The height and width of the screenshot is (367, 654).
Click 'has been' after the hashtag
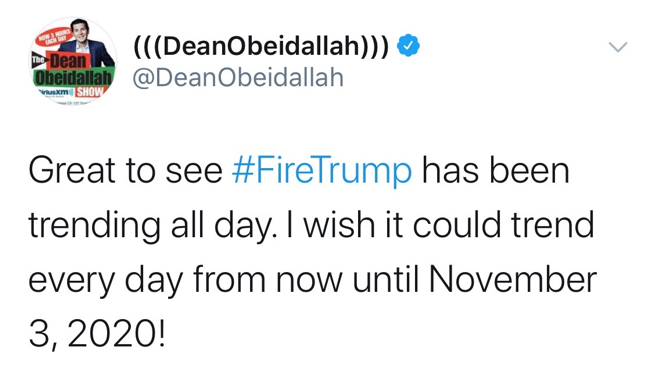(x=496, y=171)
